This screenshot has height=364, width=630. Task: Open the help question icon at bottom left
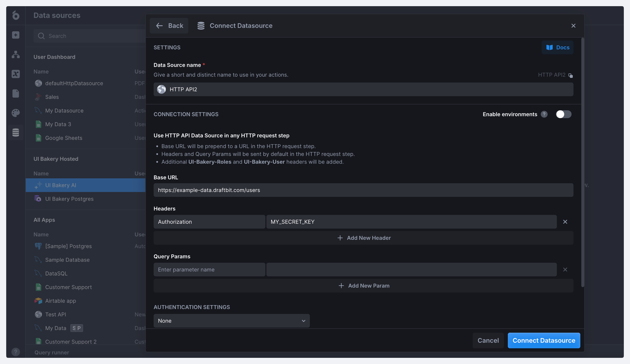(x=16, y=352)
